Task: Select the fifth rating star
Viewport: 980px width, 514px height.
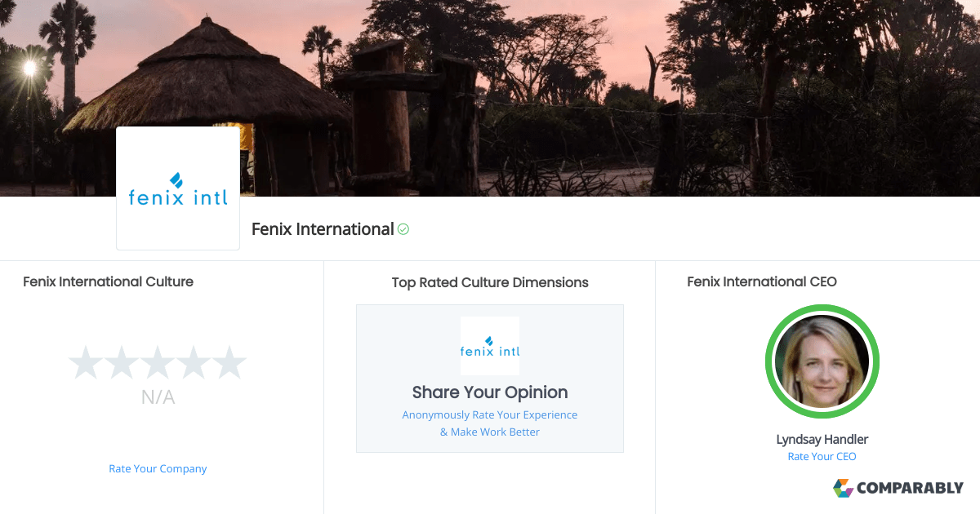Action: coord(229,361)
